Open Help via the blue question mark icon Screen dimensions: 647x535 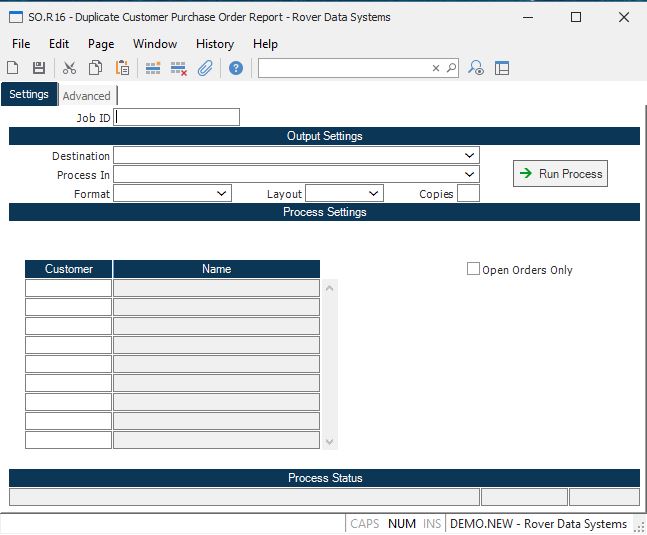(236, 68)
